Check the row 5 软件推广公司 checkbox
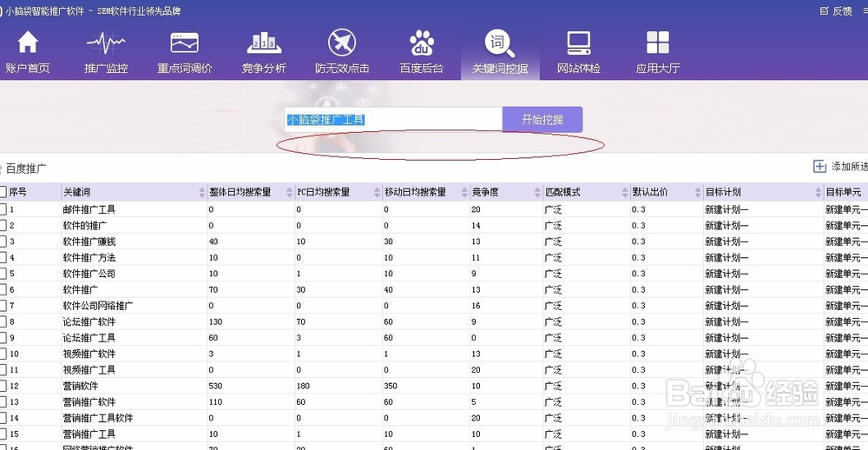The image size is (868, 450). click(3, 274)
